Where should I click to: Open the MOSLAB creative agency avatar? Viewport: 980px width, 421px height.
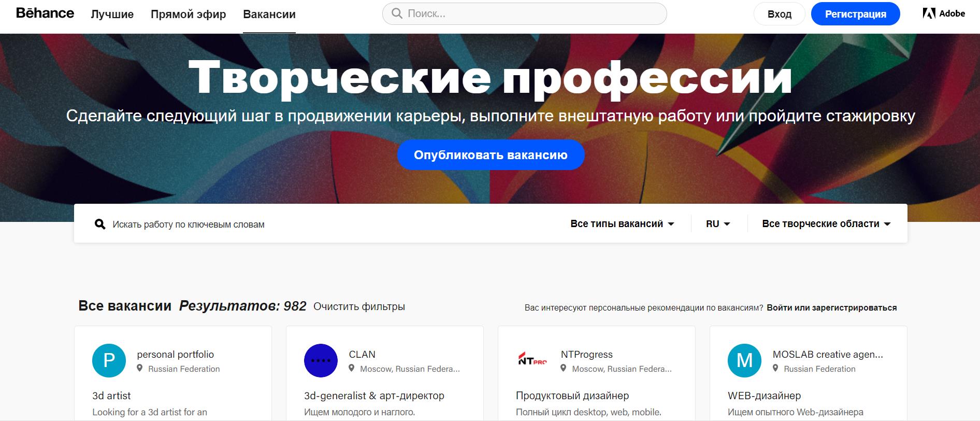[x=744, y=360]
